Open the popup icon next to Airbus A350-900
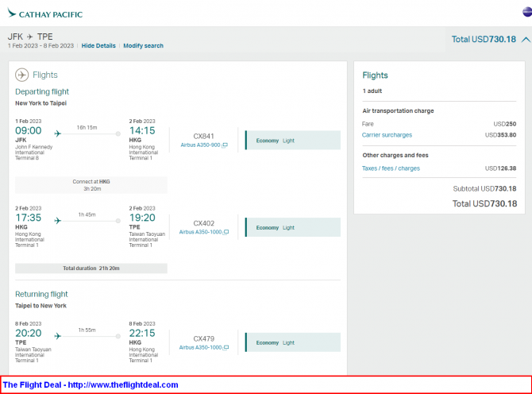 (x=225, y=145)
